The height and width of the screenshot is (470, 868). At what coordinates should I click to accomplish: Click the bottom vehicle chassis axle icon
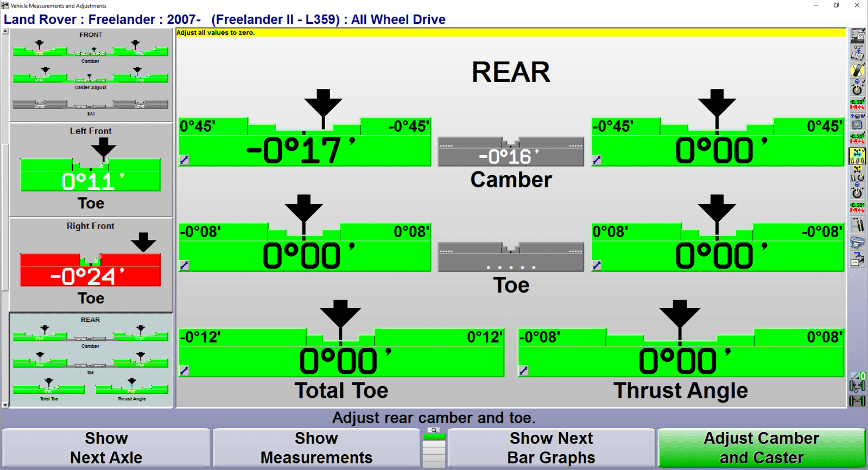857,401
